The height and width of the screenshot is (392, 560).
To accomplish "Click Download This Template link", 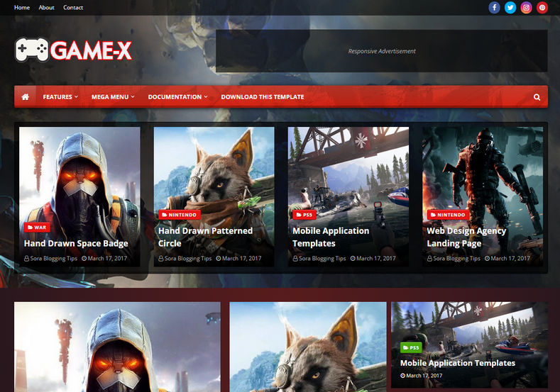I will click(263, 96).
